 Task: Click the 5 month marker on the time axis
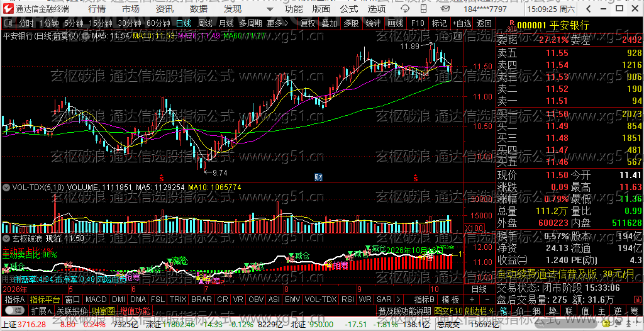pyautogui.click(x=70, y=289)
